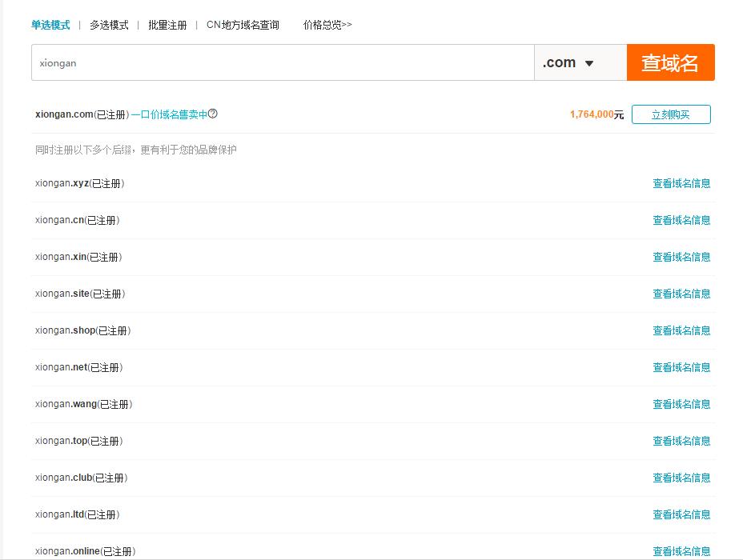
Task: View domain info for xiongan.wang
Action: [681, 404]
